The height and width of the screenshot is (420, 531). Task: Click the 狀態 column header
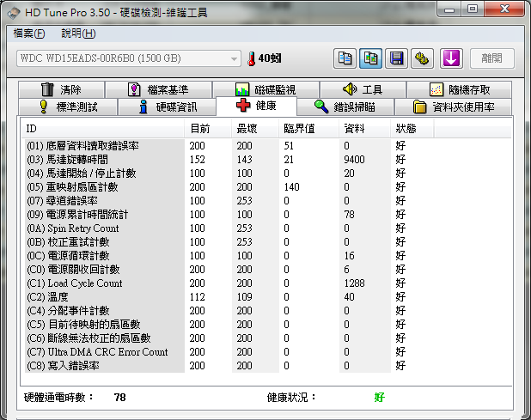point(412,129)
